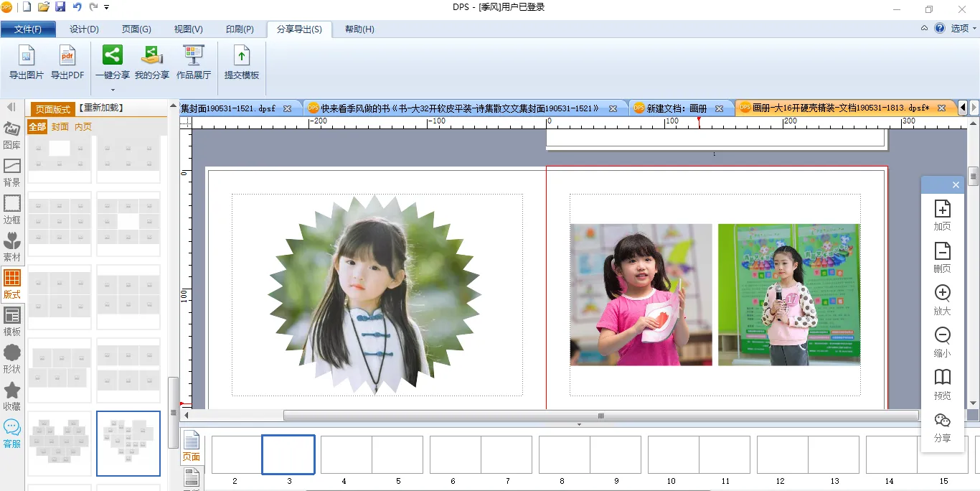Click the Preview (预览) book icon
Screen dimensions: 980x491
pos(942,385)
